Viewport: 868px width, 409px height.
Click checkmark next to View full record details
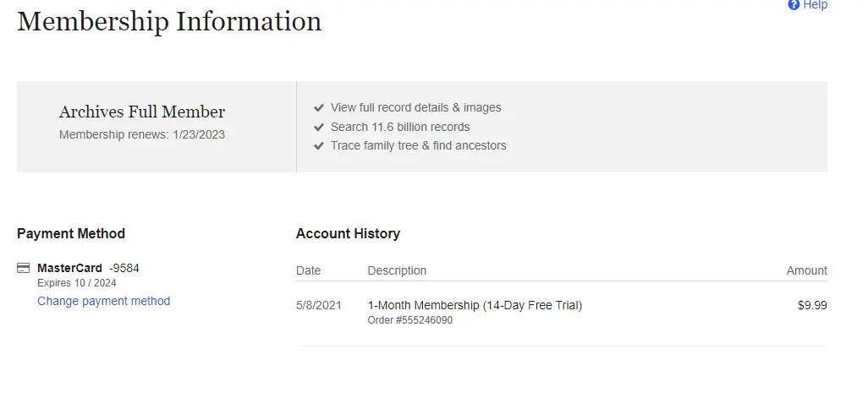(319, 108)
